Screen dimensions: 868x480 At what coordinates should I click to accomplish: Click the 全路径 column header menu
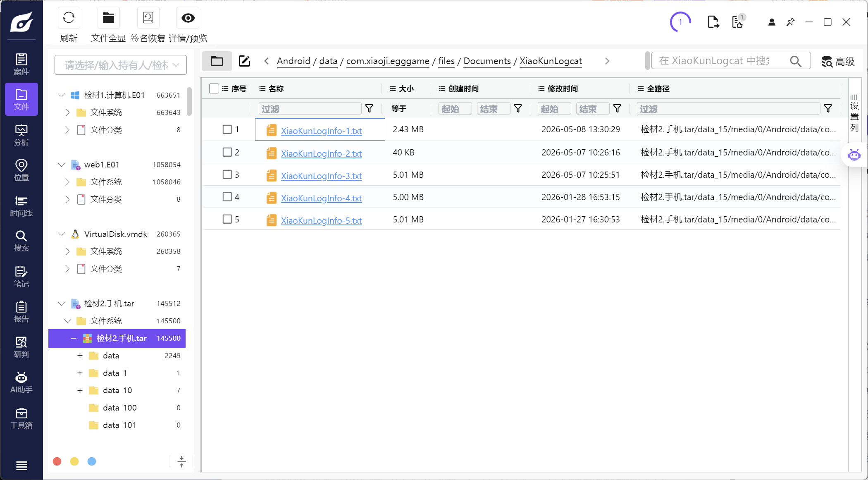tap(641, 88)
